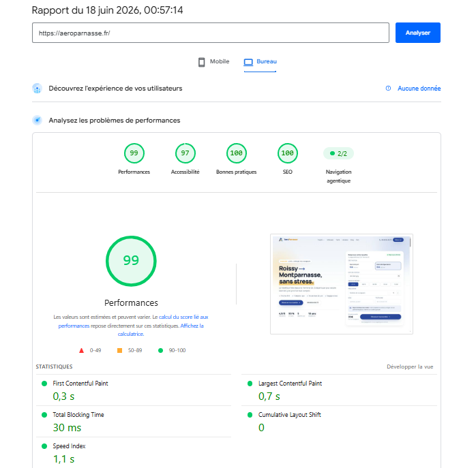Click the STATISTIQUES heading

point(54,366)
